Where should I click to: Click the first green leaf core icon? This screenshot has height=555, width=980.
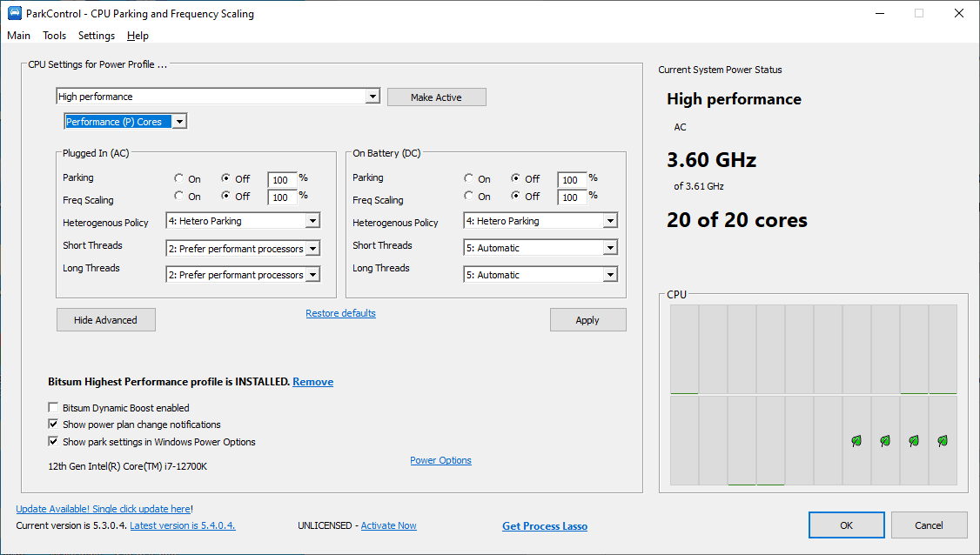(x=856, y=441)
